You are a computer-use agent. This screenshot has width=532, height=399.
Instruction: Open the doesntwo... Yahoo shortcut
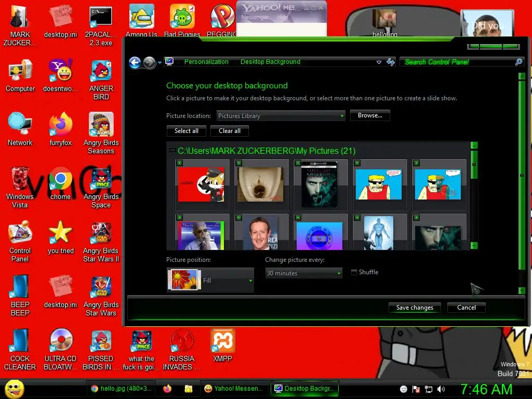click(60, 75)
